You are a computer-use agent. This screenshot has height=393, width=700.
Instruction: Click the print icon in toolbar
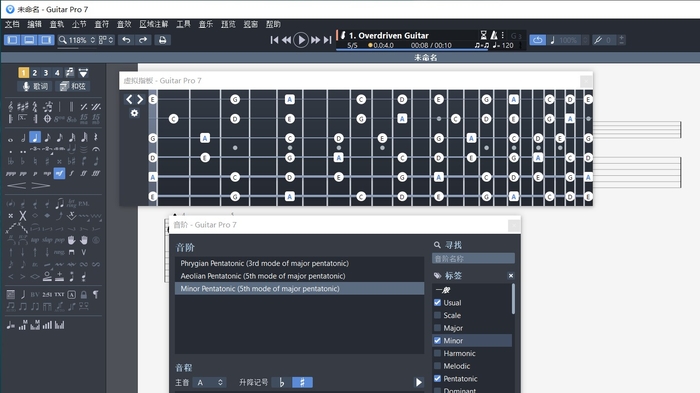[162, 40]
